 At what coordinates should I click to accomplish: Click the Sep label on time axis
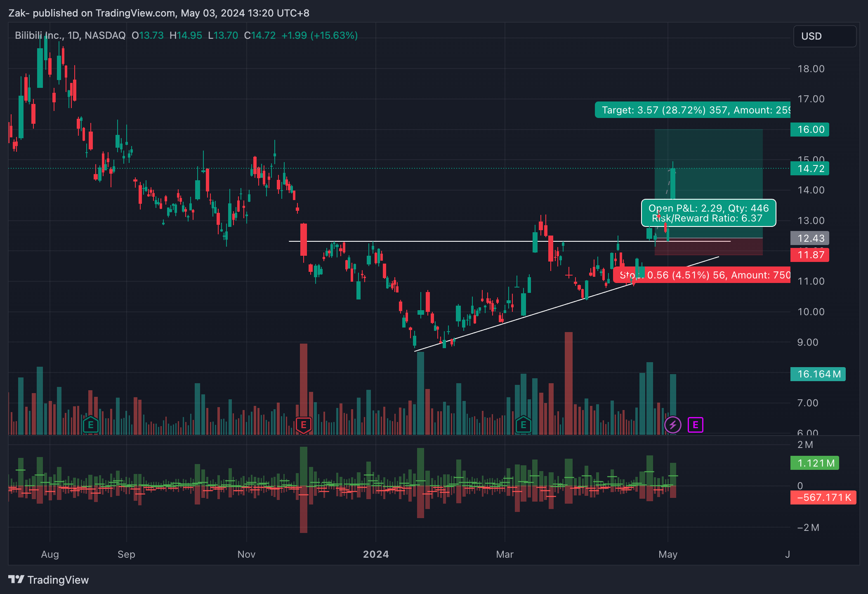coord(126,554)
